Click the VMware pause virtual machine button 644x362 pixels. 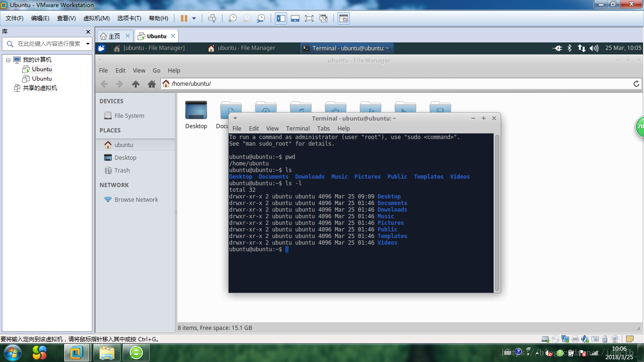tap(184, 18)
